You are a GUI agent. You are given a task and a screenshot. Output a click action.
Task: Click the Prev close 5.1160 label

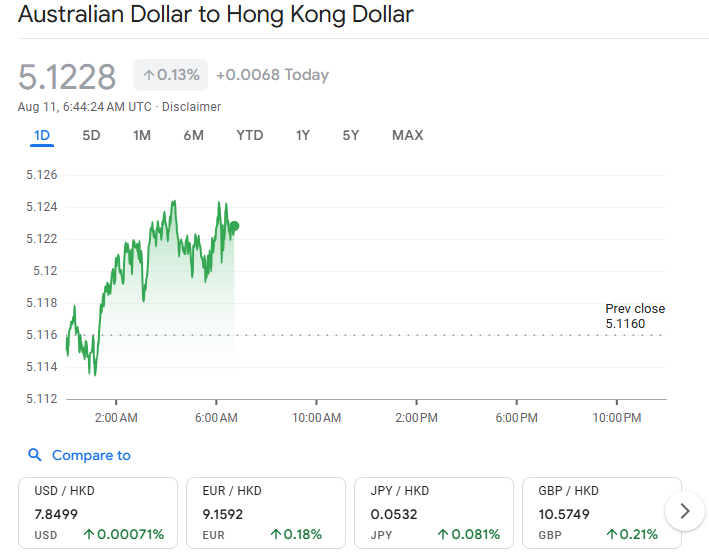pyautogui.click(x=635, y=316)
